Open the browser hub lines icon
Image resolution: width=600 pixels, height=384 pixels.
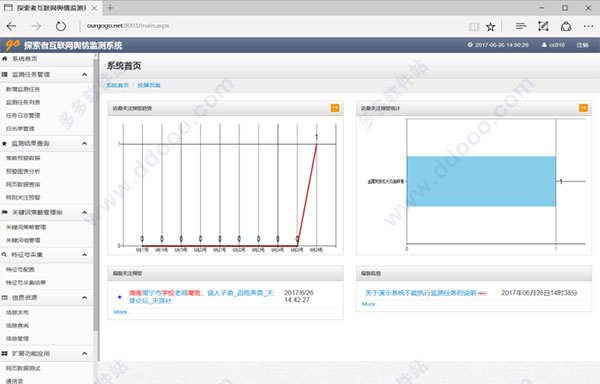(x=520, y=26)
